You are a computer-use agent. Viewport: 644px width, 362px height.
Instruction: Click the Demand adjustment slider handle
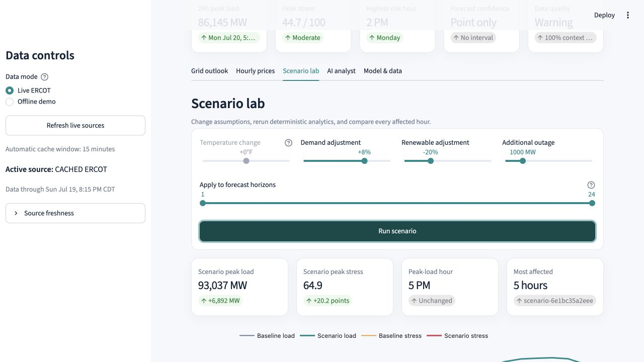364,161
